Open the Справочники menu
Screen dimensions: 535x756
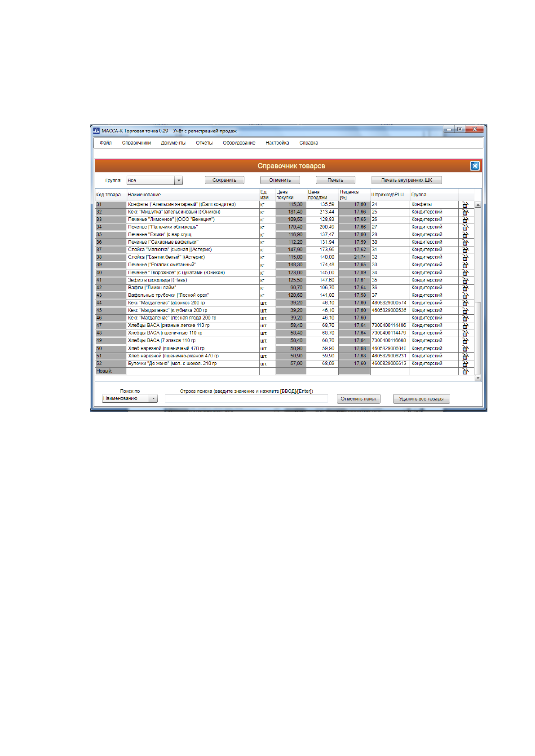136,143
